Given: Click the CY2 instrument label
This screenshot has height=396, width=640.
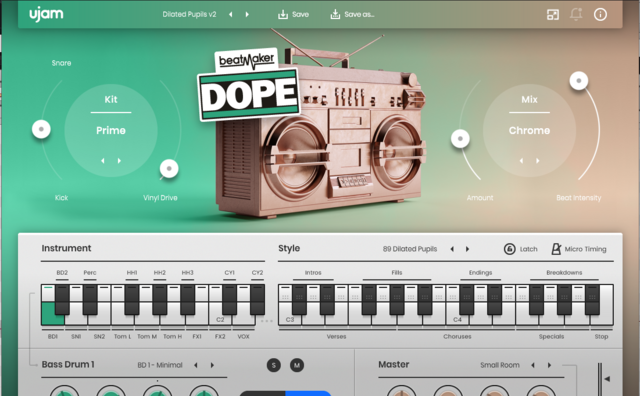Looking at the screenshot, I should (257, 273).
